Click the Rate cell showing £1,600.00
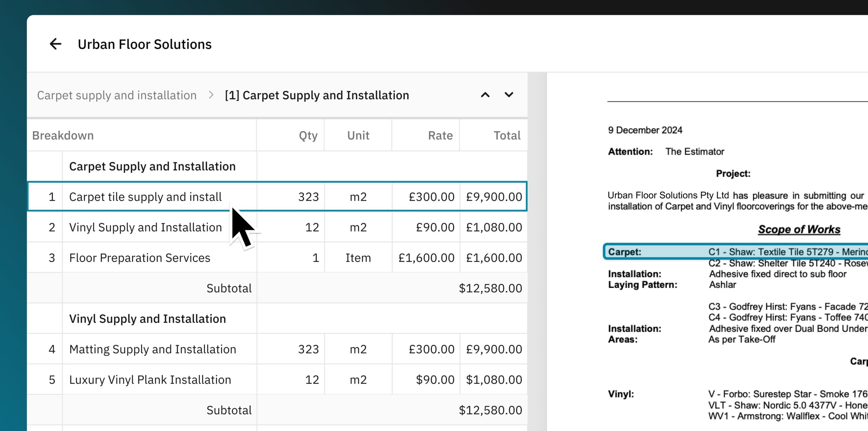This screenshot has width=868, height=431. point(426,257)
